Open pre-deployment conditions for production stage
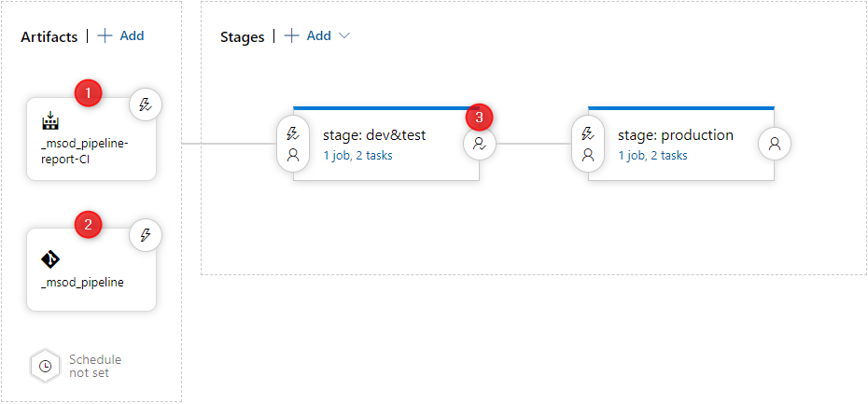The width and height of the screenshot is (868, 404). click(588, 144)
